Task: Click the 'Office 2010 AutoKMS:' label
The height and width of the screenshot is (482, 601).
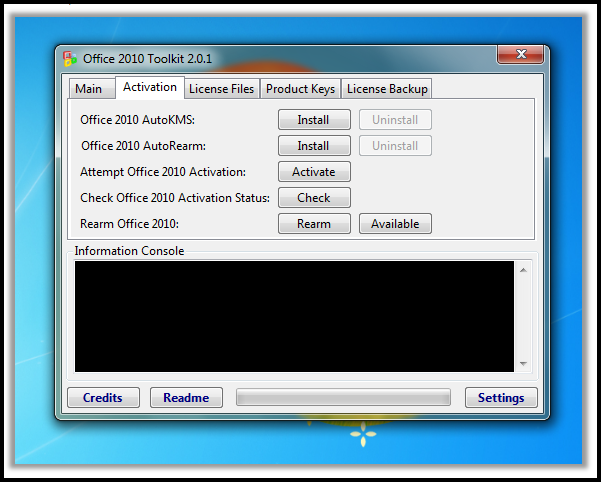Action: click(x=138, y=120)
